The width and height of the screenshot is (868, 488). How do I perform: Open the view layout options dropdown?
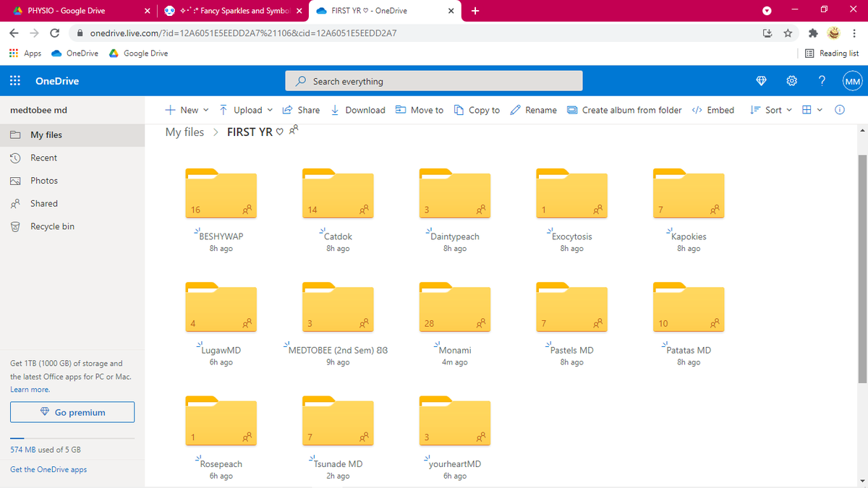(x=812, y=110)
